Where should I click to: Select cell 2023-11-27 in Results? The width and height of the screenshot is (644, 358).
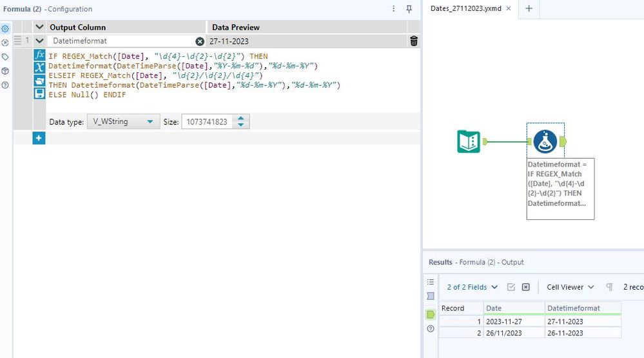pyautogui.click(x=514, y=321)
